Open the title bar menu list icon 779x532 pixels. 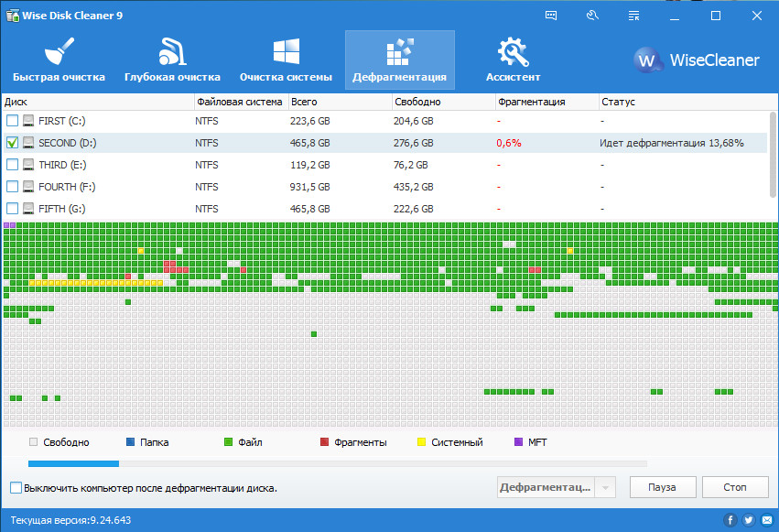[633, 16]
